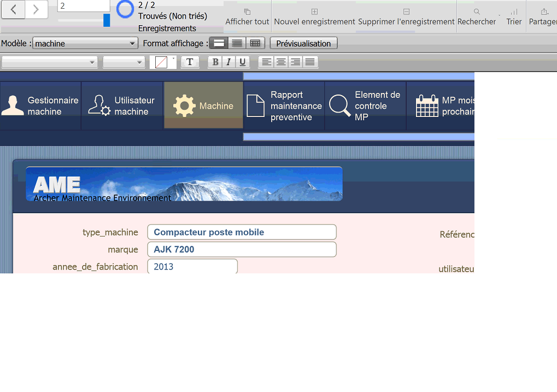This screenshot has width=557, height=392.
Task: Toggle bold text formatting
Action: [215, 62]
